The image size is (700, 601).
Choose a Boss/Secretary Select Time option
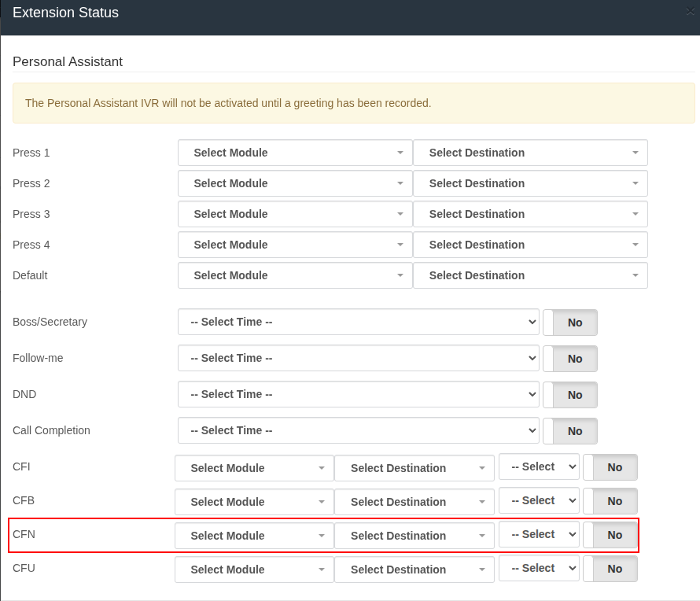pyautogui.click(x=358, y=322)
